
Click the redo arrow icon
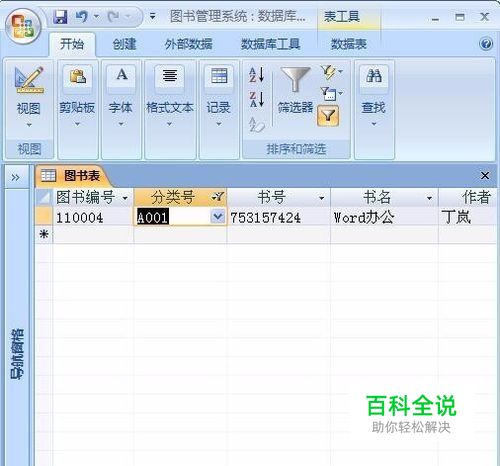(114, 16)
